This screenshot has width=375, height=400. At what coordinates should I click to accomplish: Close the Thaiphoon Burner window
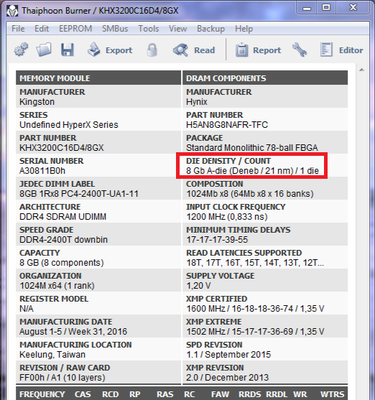click(353, 7)
